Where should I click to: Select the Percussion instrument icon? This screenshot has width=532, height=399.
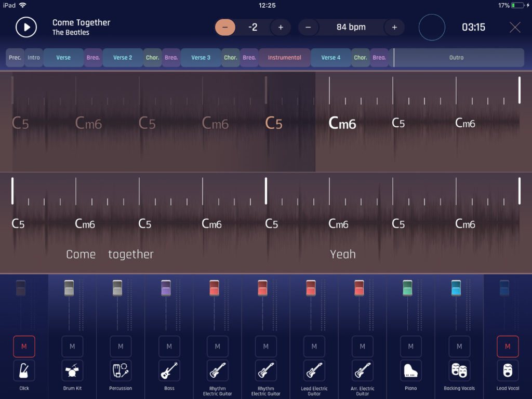click(121, 370)
